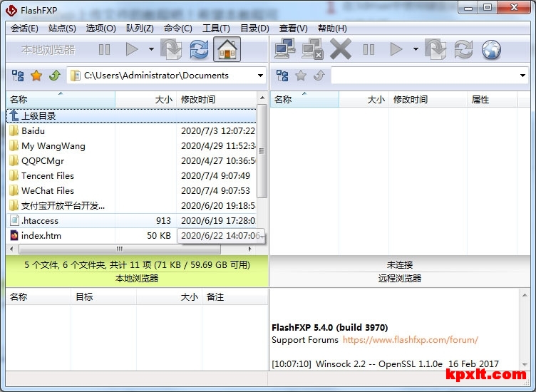Click the globe icon in remote toolbar
Viewport: 536px width, 392px height.
click(491, 50)
